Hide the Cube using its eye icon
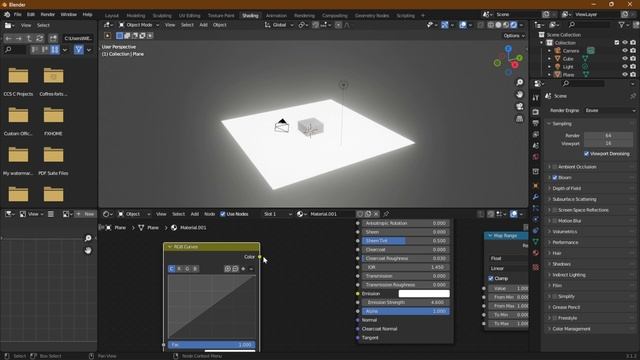This screenshot has width=640, height=360. coord(625,59)
